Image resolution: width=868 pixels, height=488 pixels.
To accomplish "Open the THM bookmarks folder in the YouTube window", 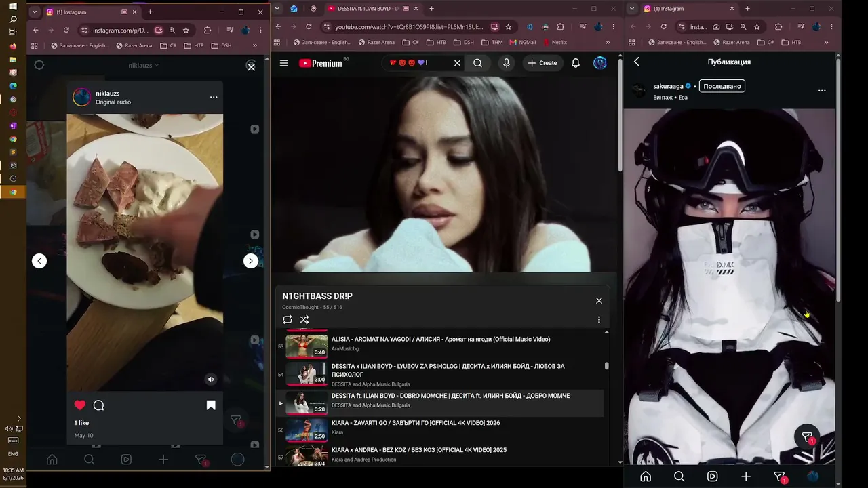I will click(x=492, y=42).
